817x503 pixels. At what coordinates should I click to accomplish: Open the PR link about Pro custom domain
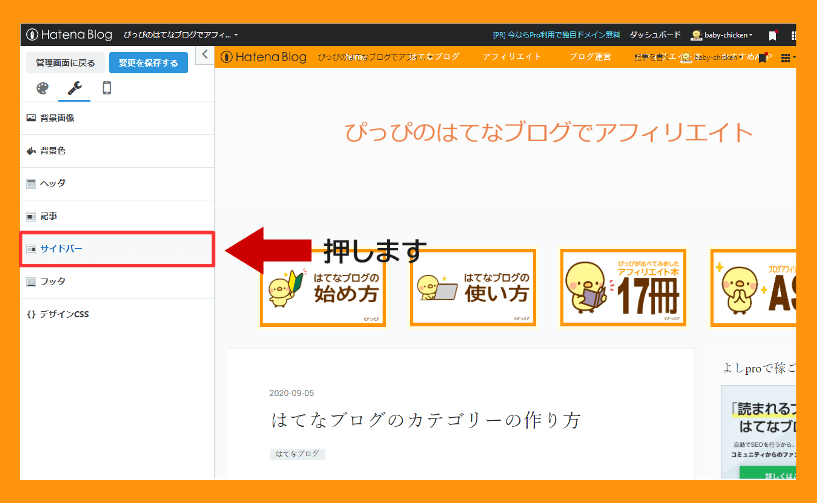coord(556,35)
